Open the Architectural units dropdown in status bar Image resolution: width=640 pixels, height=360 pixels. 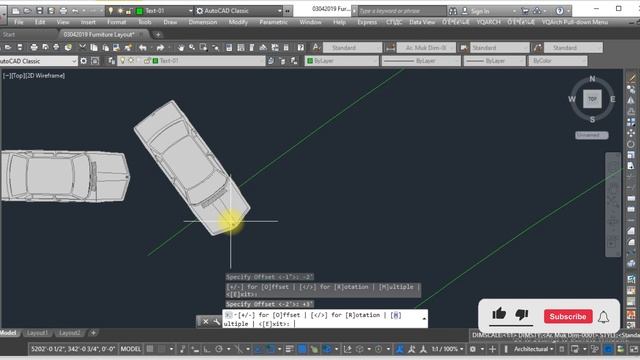pyautogui.click(x=533, y=349)
